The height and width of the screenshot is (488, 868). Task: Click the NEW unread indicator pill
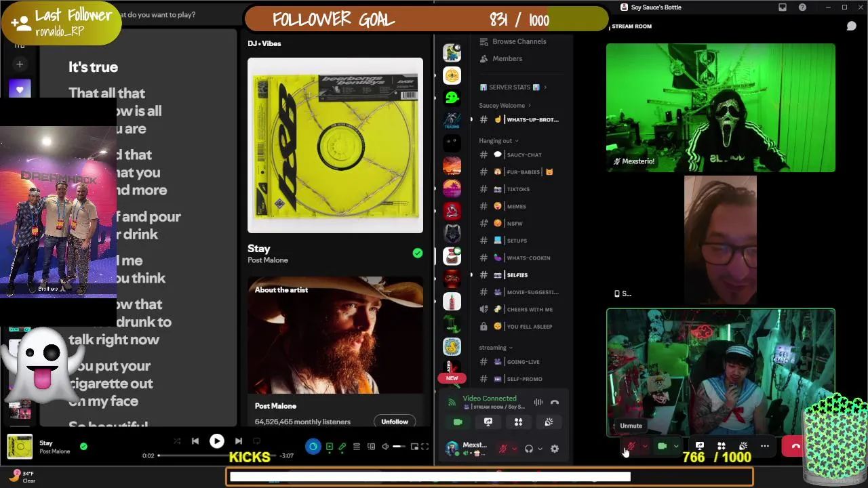[452, 378]
